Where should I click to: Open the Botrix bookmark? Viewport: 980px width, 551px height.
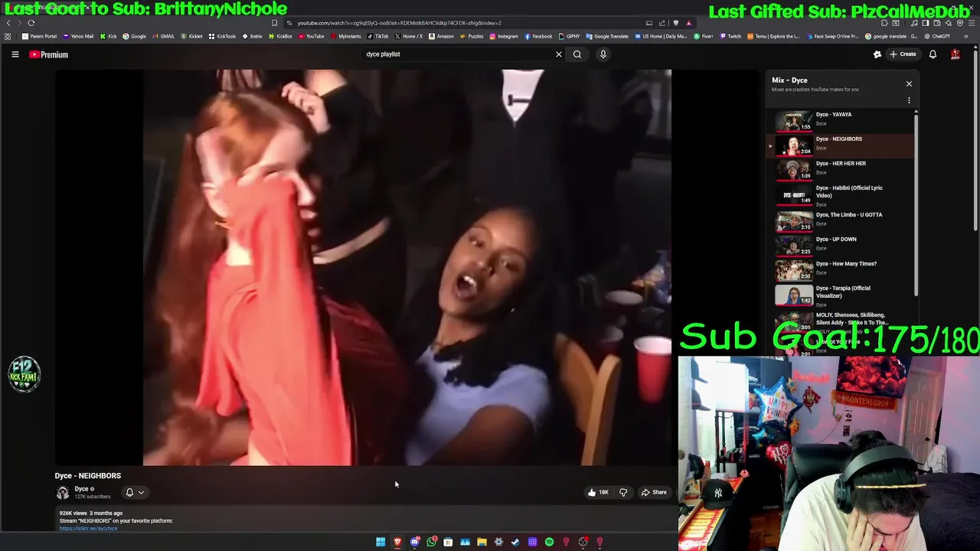coord(253,36)
